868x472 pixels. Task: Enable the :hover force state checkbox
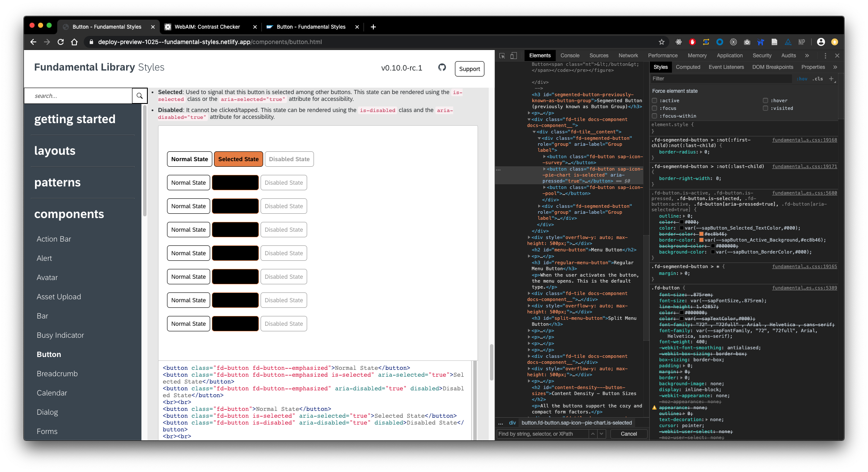[765, 100]
